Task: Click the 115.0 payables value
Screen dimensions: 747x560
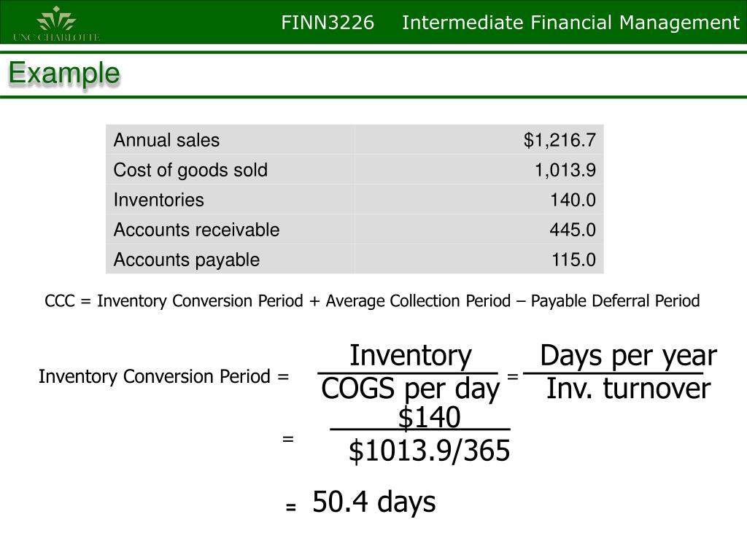Action: (x=573, y=260)
